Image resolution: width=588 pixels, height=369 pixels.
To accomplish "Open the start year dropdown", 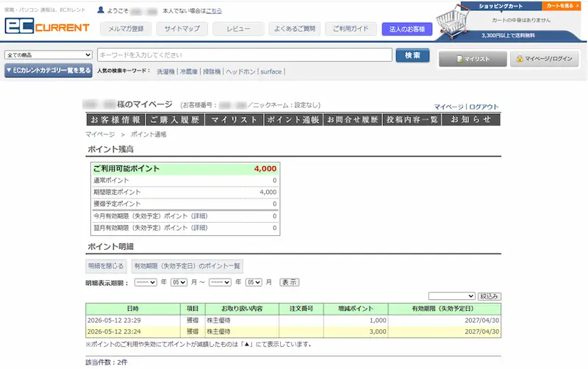I will tap(146, 282).
